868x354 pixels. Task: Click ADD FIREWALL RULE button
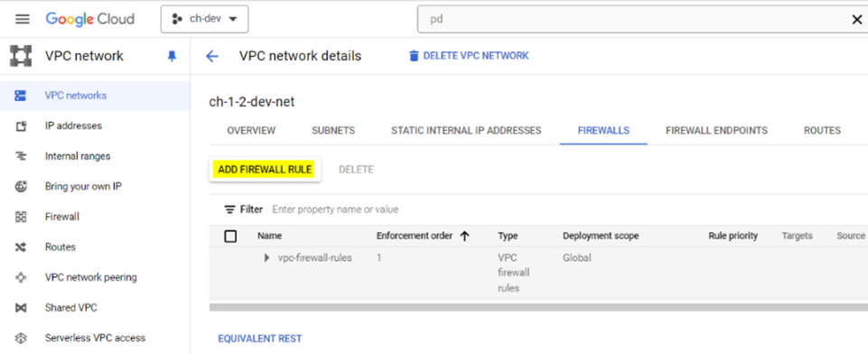pyautogui.click(x=265, y=170)
